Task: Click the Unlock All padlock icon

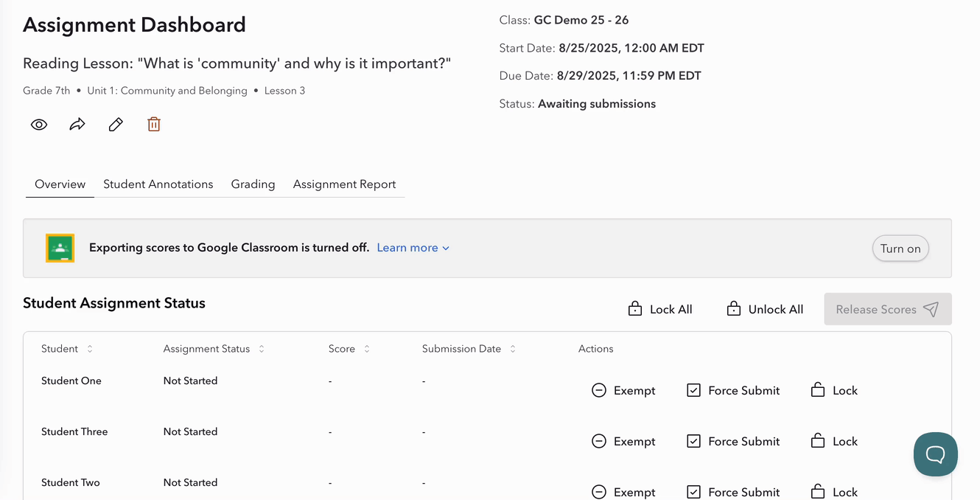Action: [734, 309]
